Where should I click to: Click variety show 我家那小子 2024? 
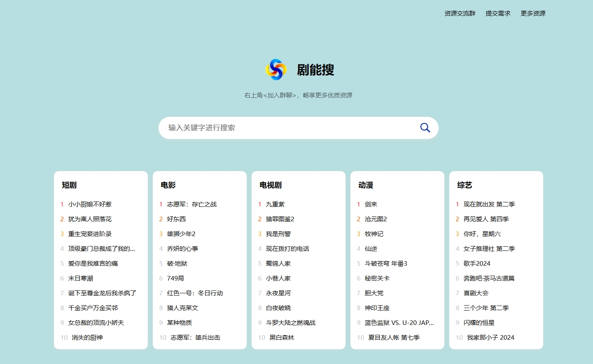tap(490, 338)
